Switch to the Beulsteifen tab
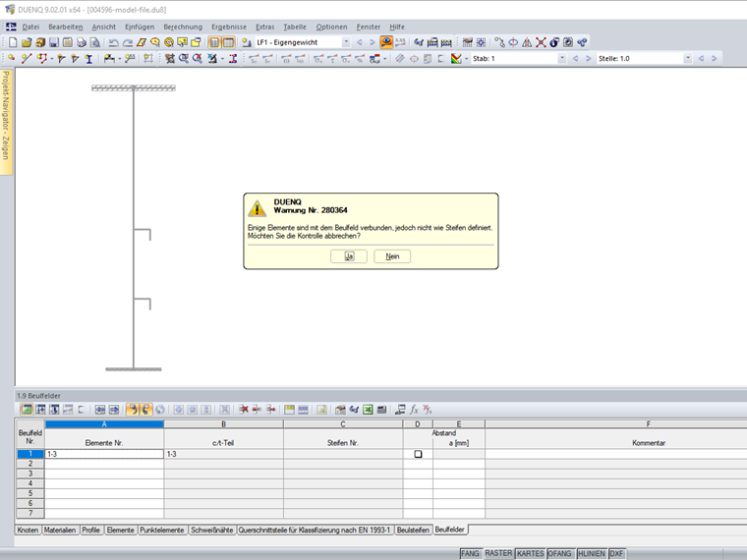Screen dimensions: 747x560 (413, 530)
